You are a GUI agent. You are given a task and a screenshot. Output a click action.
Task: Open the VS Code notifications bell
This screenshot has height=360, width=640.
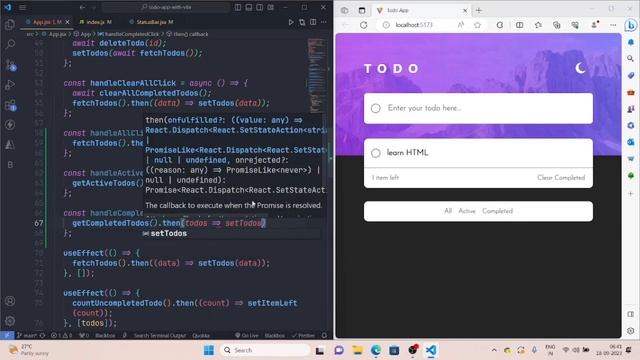coord(324,336)
